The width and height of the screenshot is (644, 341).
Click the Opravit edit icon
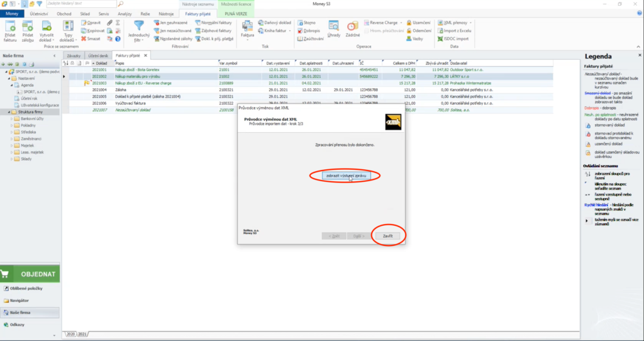91,23
